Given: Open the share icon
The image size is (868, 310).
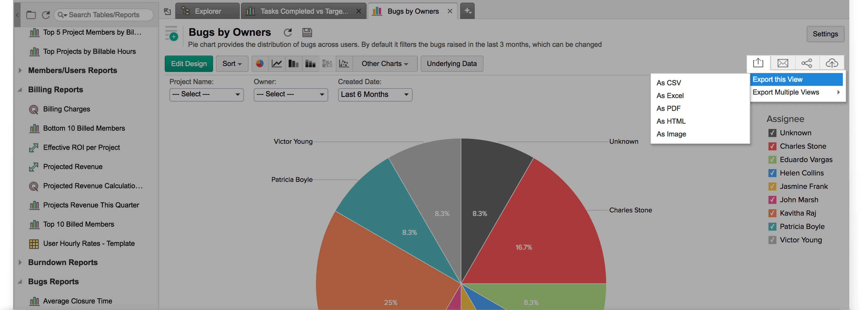Looking at the screenshot, I should click(x=807, y=63).
